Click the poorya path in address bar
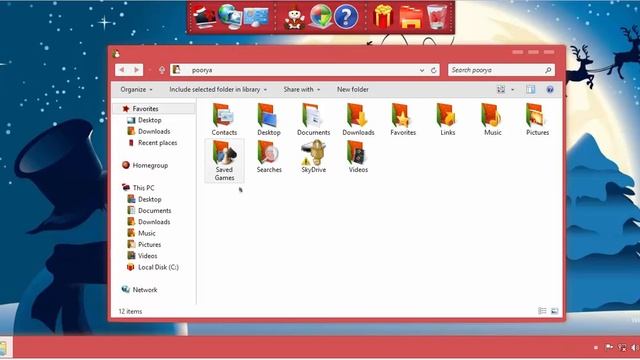640x360 pixels. tap(202, 70)
